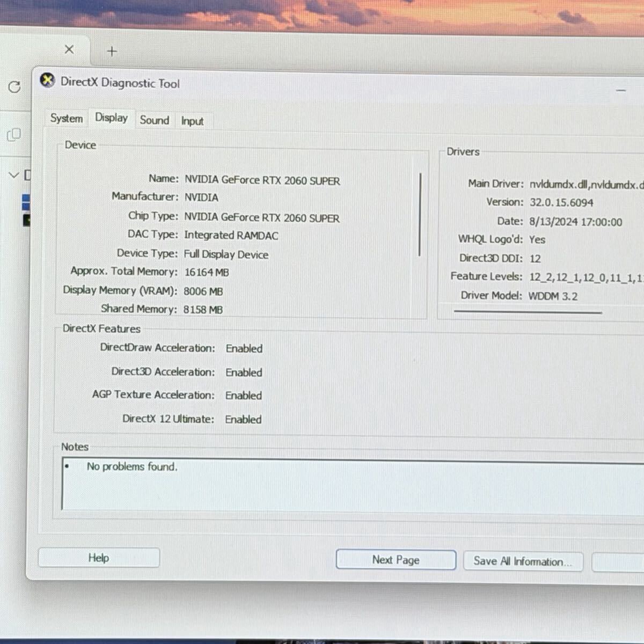Select the blue item icon in left pane
This screenshot has height=644, width=644.
25,202
